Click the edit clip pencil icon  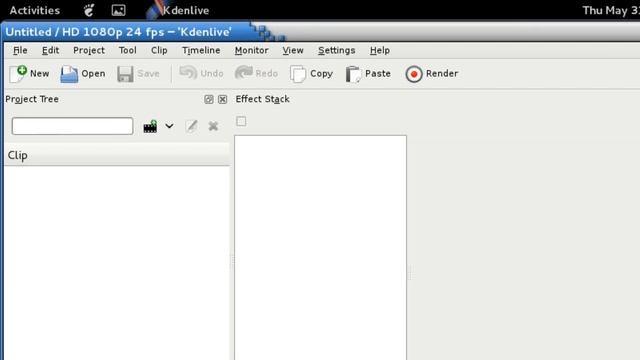coord(191,126)
